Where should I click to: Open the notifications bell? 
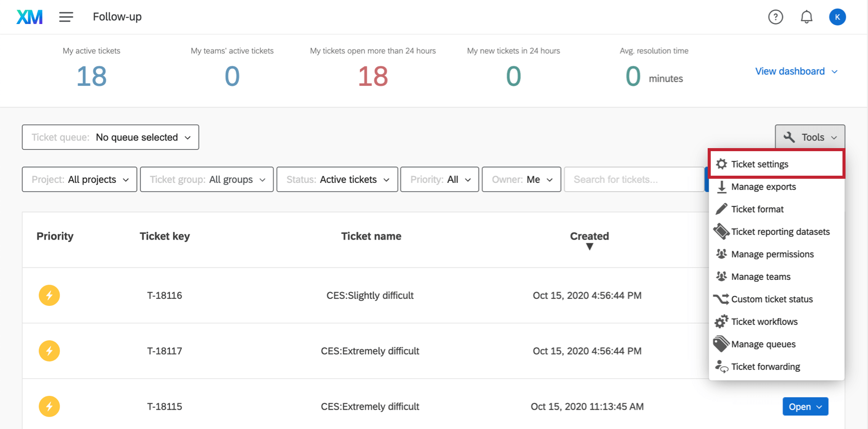click(806, 17)
